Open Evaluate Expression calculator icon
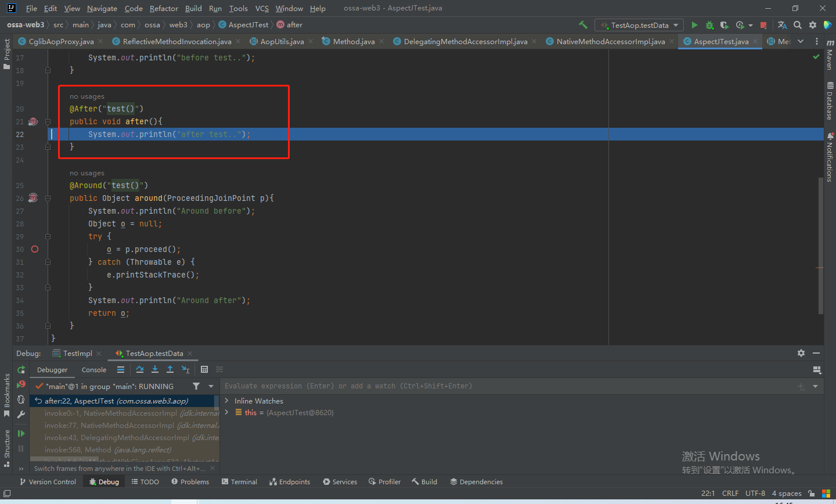The width and height of the screenshot is (836, 504). coord(204,369)
